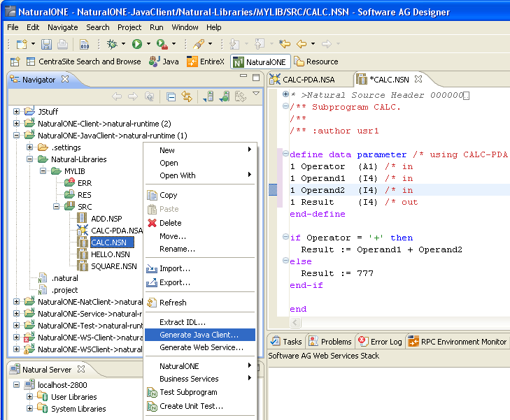Choose Extract IDL from context menu
The image size is (510, 420).
(200, 322)
